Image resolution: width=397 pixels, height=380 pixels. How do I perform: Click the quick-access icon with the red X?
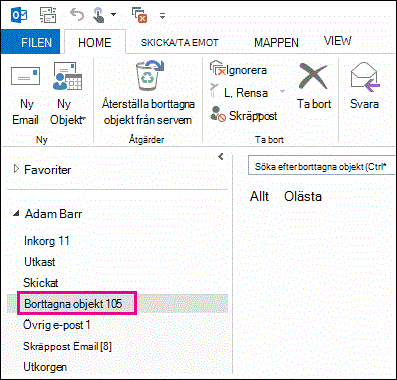[140, 15]
